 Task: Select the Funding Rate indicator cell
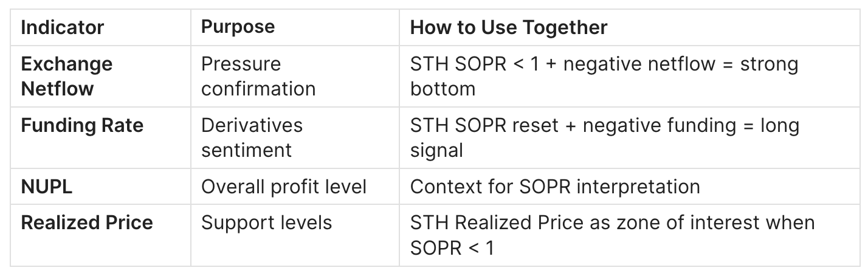[x=82, y=125]
